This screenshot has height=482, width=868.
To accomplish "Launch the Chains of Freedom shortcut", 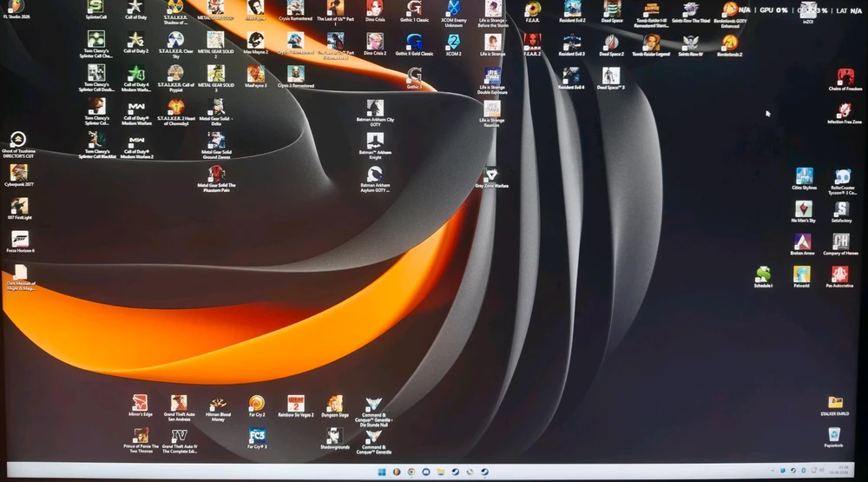I will tap(845, 79).
